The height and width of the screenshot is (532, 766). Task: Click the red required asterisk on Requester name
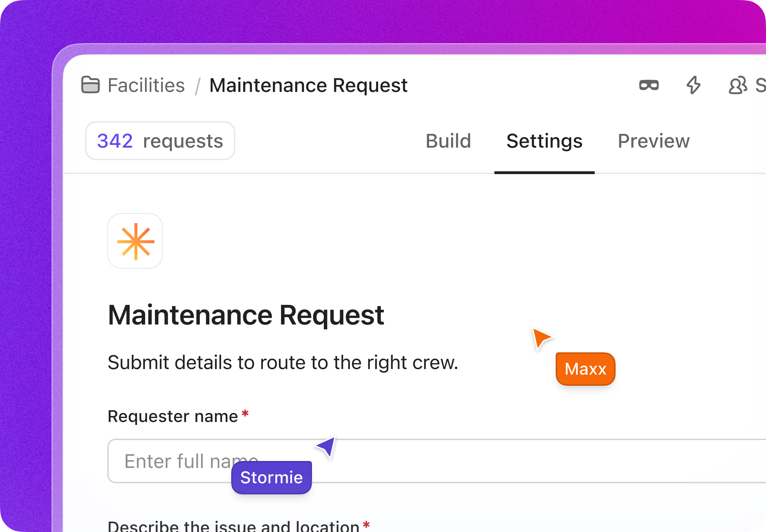tap(245, 413)
